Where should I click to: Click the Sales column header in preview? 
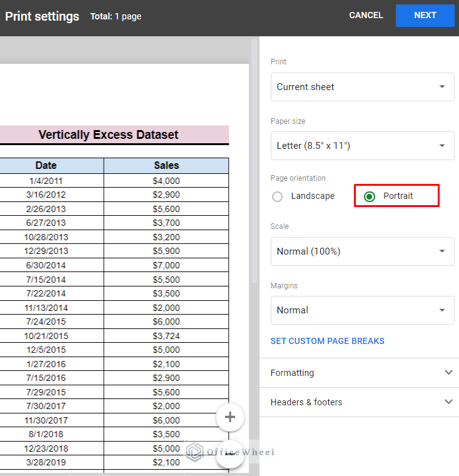click(166, 166)
